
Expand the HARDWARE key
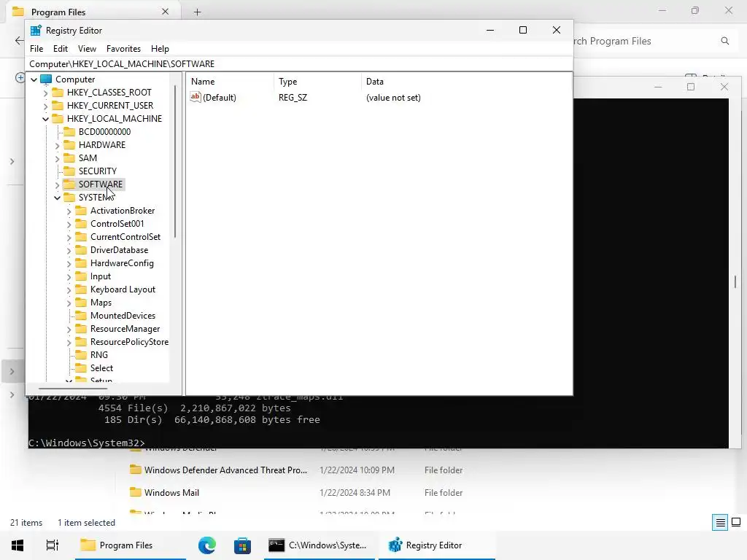pyautogui.click(x=57, y=145)
